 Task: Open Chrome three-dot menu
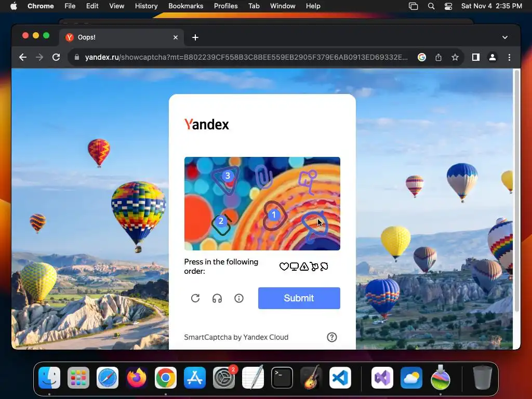pyautogui.click(x=509, y=57)
